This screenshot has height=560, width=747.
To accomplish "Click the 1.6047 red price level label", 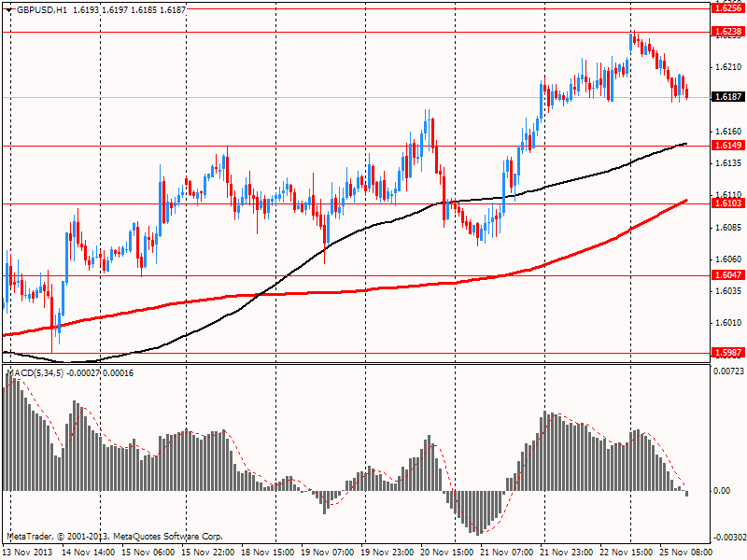I will [x=728, y=275].
